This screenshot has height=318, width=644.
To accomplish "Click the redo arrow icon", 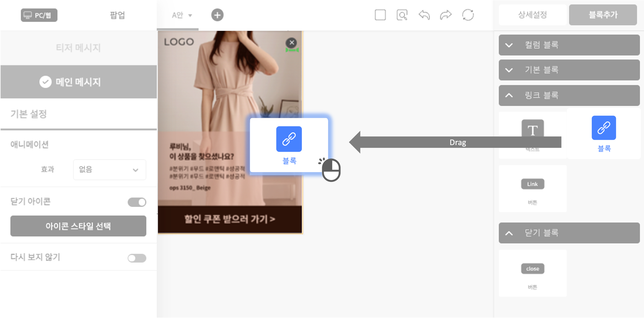I will [446, 15].
